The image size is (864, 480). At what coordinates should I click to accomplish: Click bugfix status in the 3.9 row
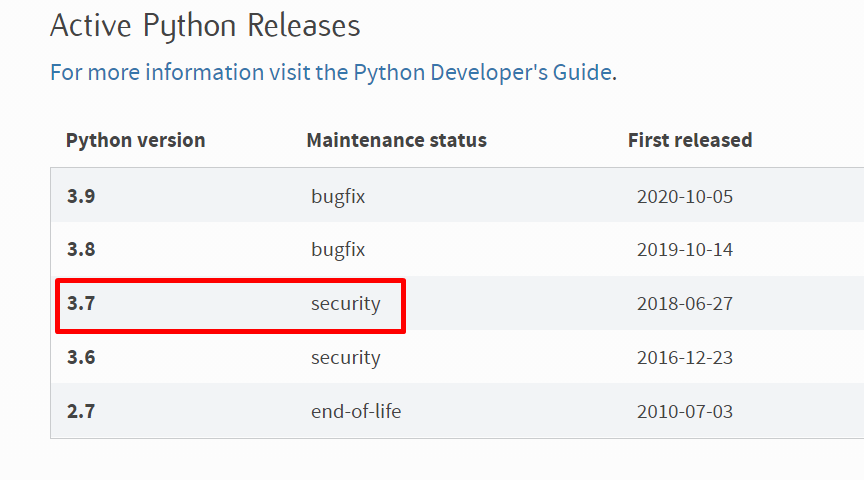pyautogui.click(x=338, y=196)
